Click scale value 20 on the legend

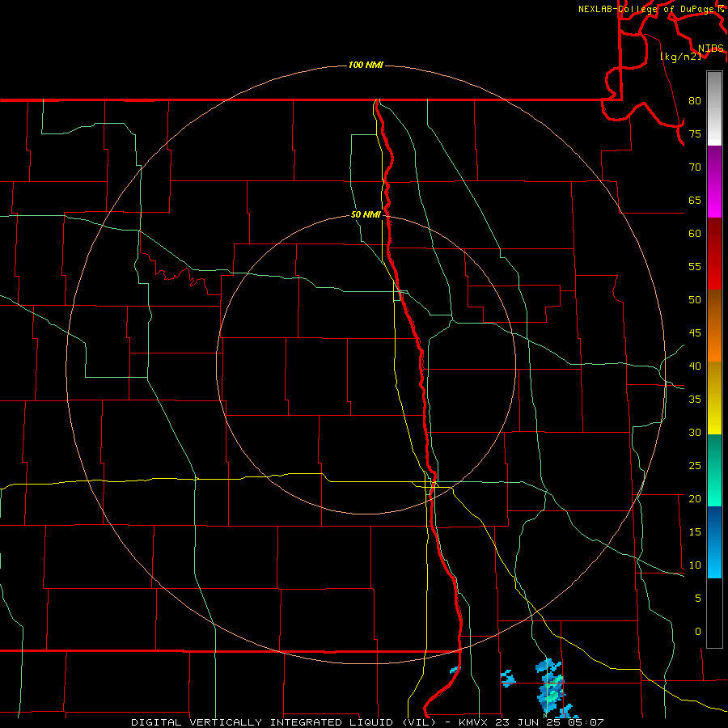(695, 498)
